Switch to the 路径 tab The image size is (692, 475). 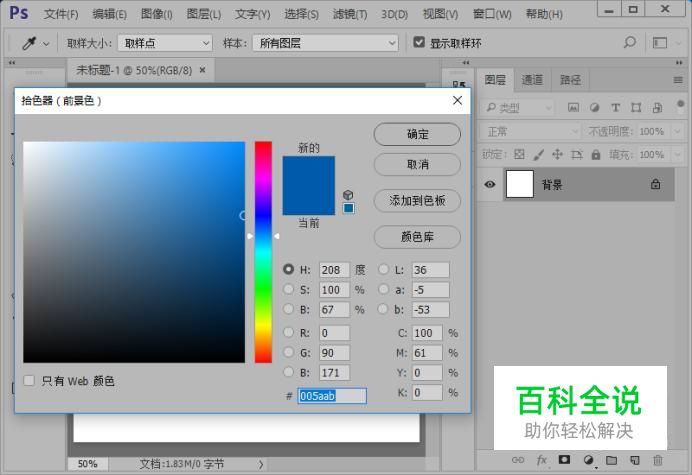pyautogui.click(x=570, y=80)
